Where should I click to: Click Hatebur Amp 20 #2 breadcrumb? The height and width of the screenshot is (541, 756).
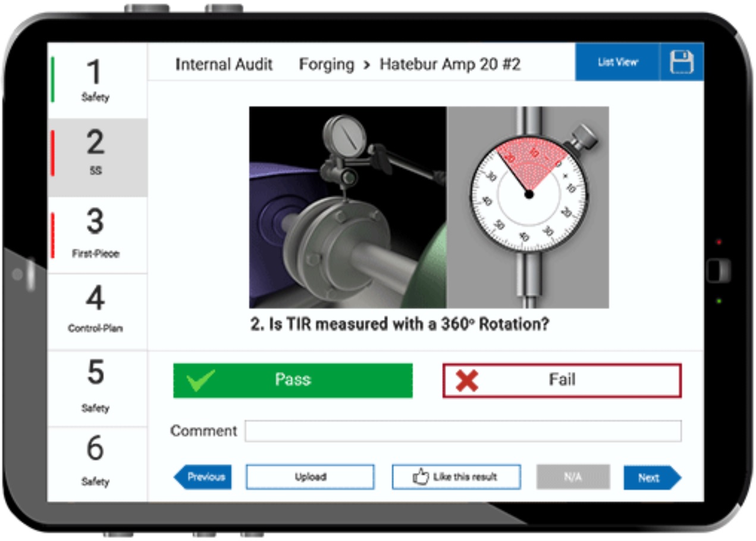coord(450,64)
